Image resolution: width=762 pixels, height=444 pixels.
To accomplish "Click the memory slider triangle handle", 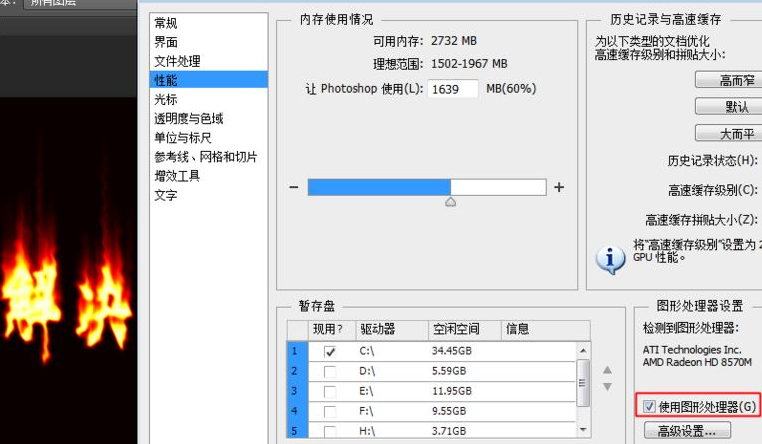I will pos(450,202).
